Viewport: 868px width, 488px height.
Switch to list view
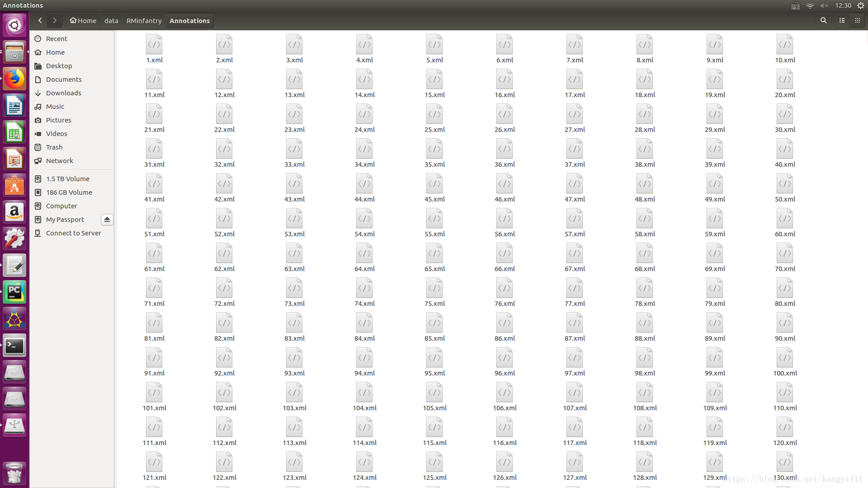(x=842, y=20)
